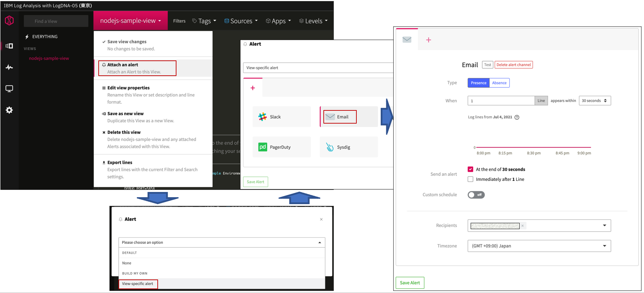Add a channel via plus icon in Email panel
The height and width of the screenshot is (293, 644).
coord(429,40)
